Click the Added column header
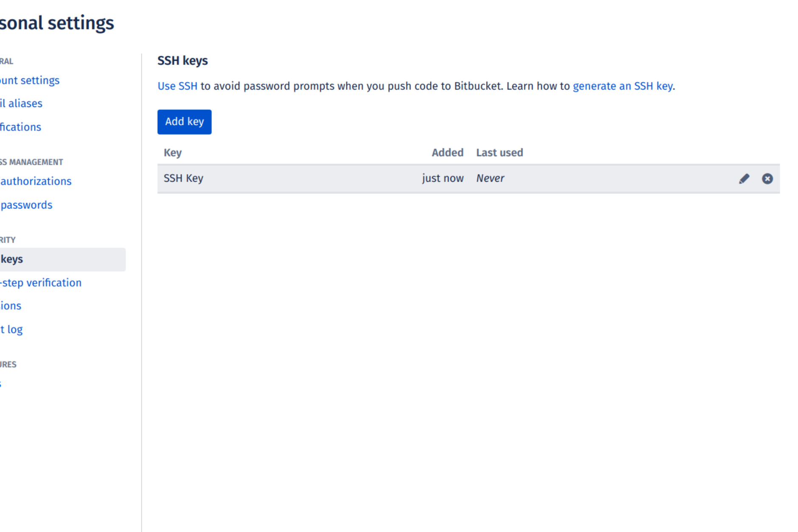This screenshot has width=798, height=532. (x=447, y=152)
